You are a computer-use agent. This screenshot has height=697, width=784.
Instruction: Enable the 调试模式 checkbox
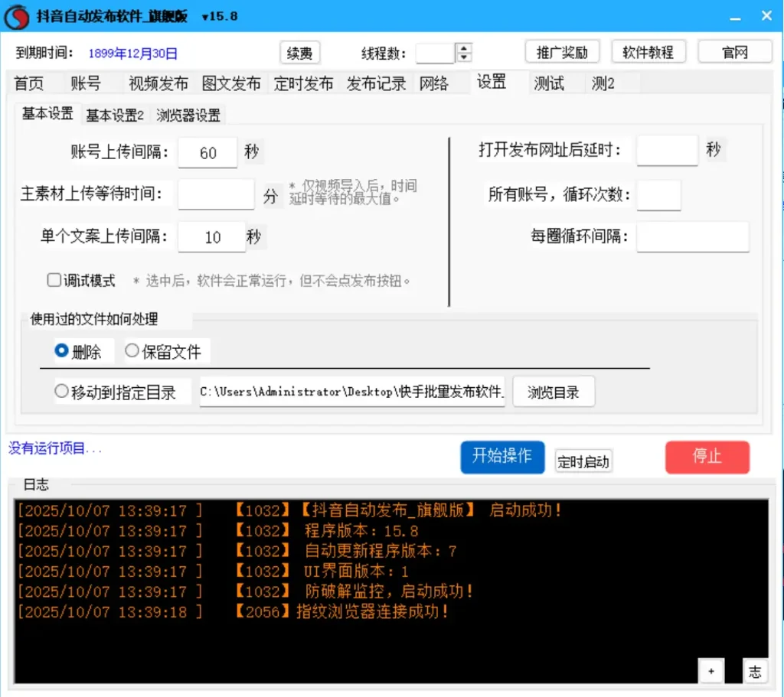[x=54, y=281]
